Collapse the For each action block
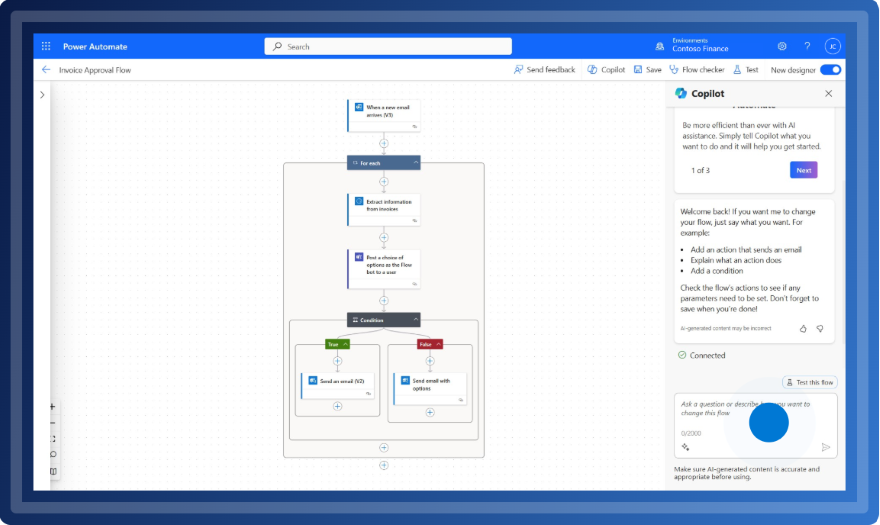The width and height of the screenshot is (880, 525). pos(416,162)
